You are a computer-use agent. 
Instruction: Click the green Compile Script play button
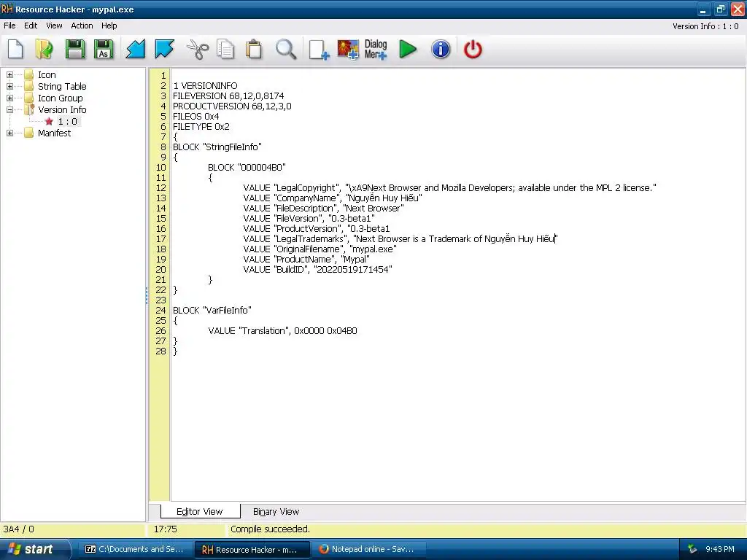[x=408, y=49]
